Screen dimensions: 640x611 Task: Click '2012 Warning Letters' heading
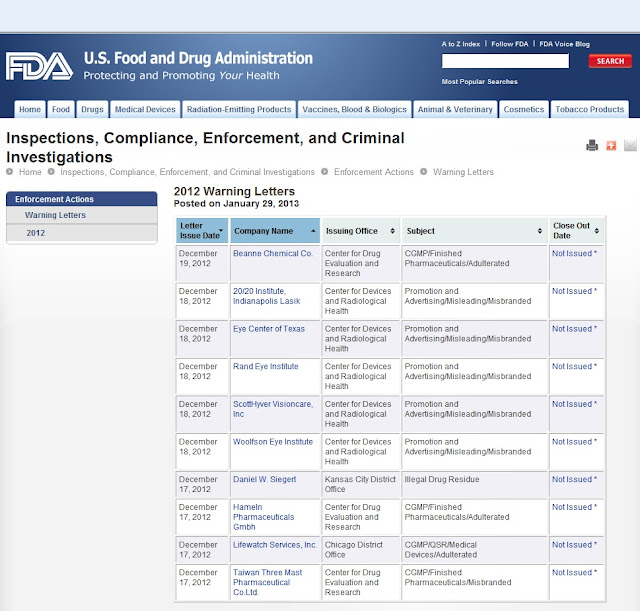(x=234, y=191)
